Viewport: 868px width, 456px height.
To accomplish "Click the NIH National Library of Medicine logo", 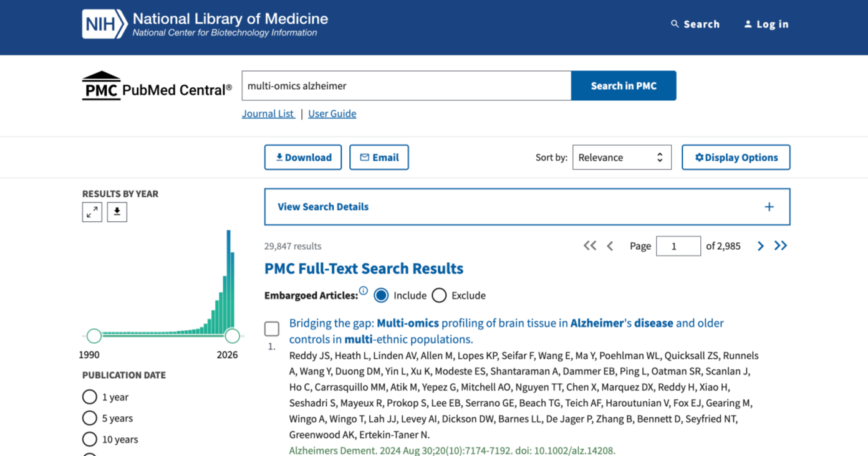I will (205, 24).
